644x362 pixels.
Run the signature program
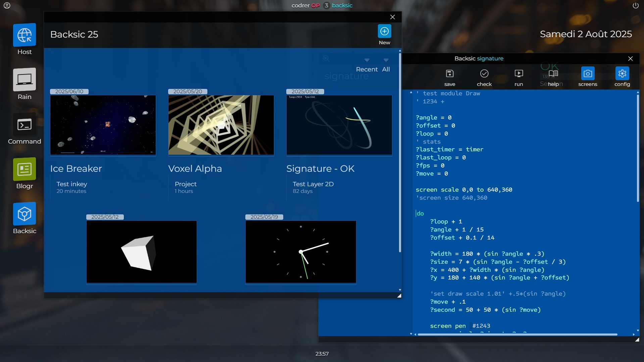tap(518, 74)
